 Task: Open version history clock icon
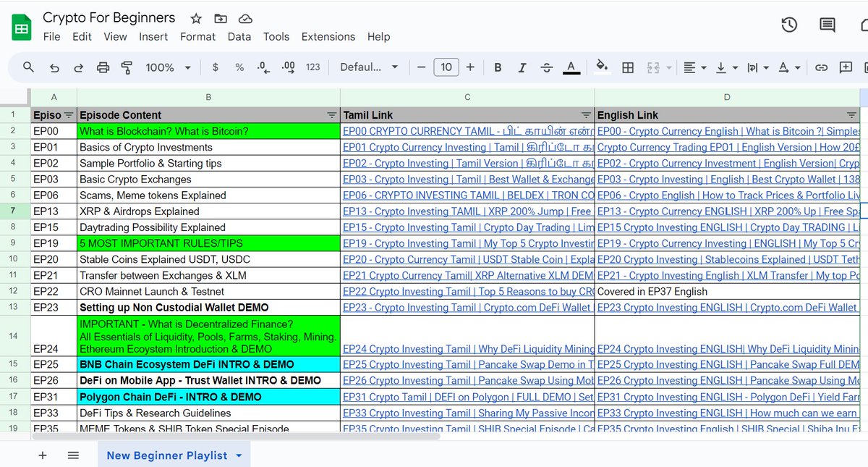point(789,25)
